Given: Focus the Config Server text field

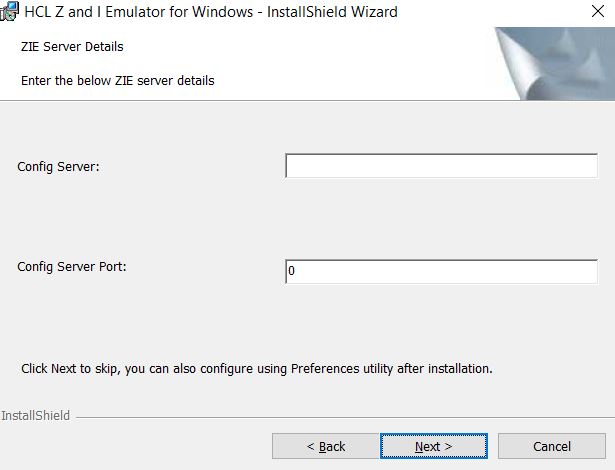Looking at the screenshot, I should pos(441,166).
